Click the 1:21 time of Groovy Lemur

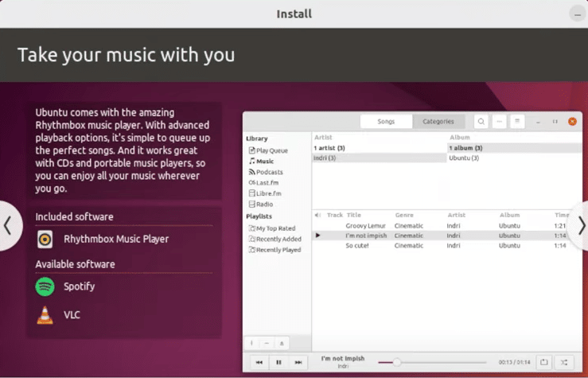(559, 226)
